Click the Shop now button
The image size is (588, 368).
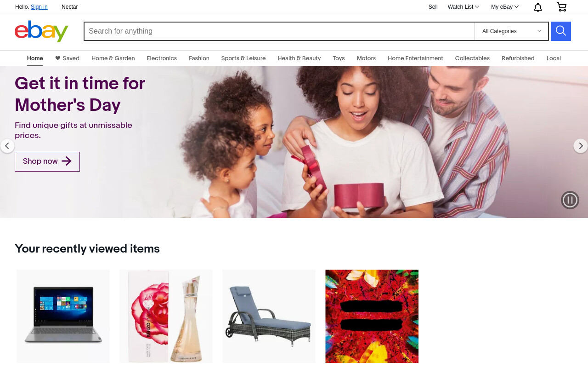point(47,161)
